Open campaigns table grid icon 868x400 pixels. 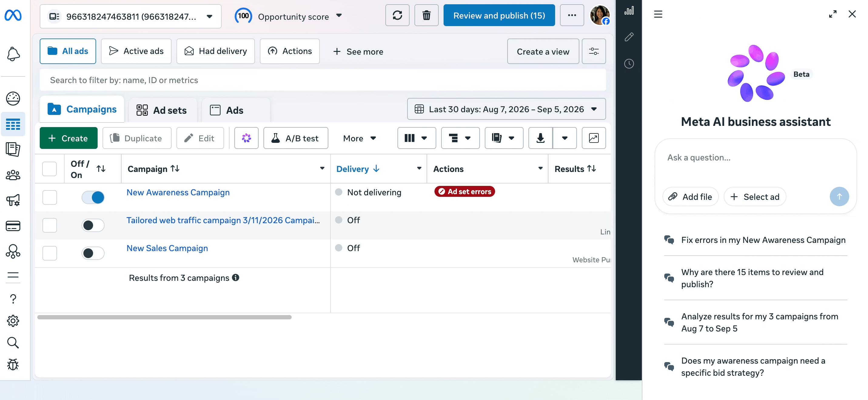[13, 124]
